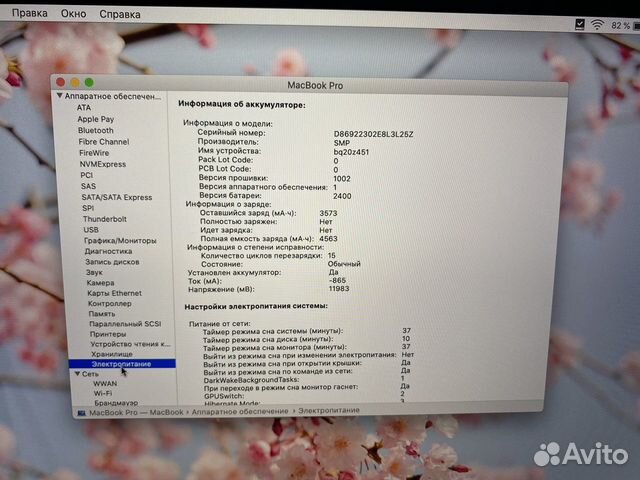Click current value -865

pos(337,280)
